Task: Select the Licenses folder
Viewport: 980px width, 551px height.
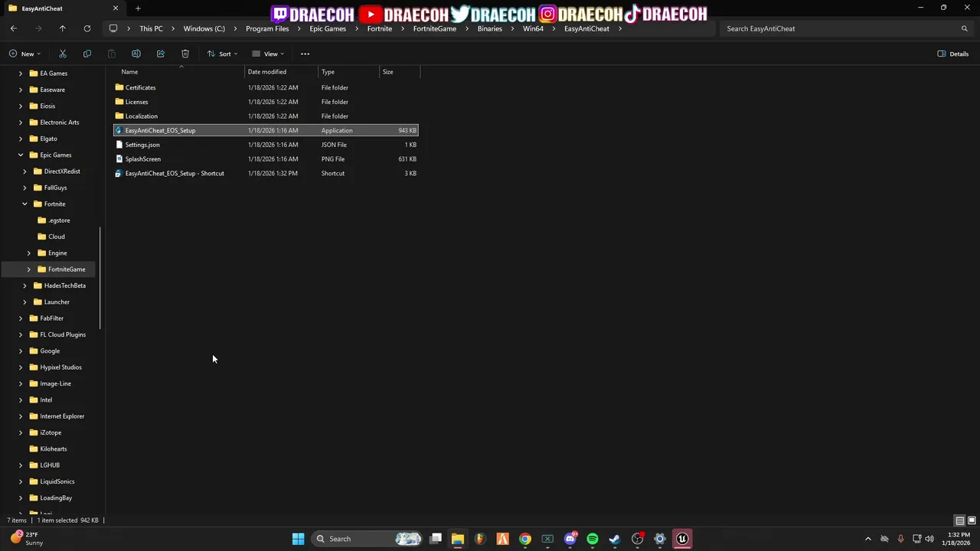Action: coord(265,102)
